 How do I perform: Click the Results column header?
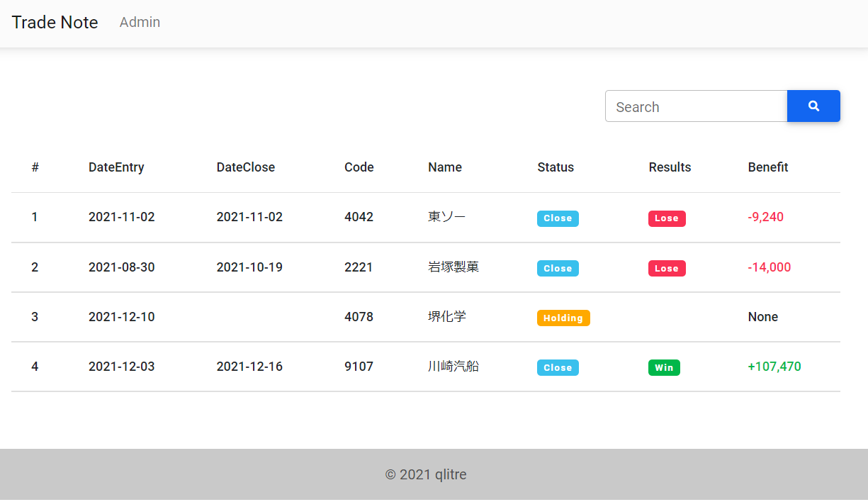(670, 167)
